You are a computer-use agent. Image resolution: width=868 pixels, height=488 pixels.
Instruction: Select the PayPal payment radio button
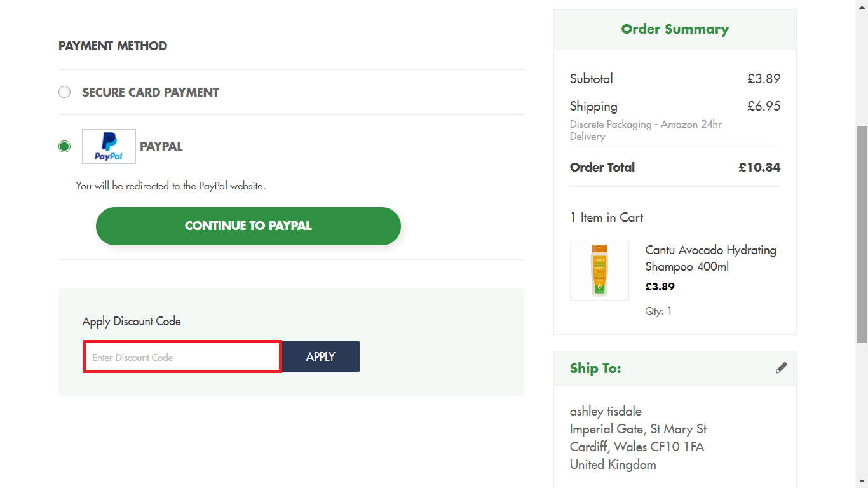click(64, 146)
